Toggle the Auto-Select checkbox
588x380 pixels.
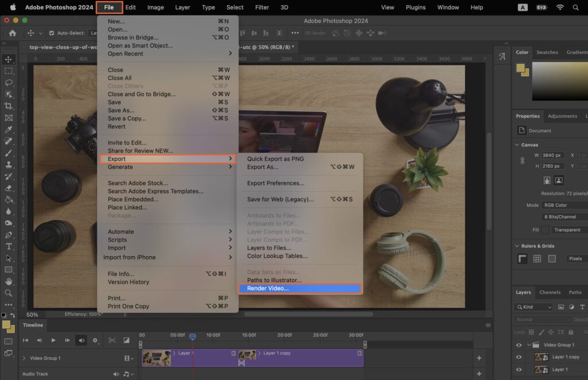point(51,33)
